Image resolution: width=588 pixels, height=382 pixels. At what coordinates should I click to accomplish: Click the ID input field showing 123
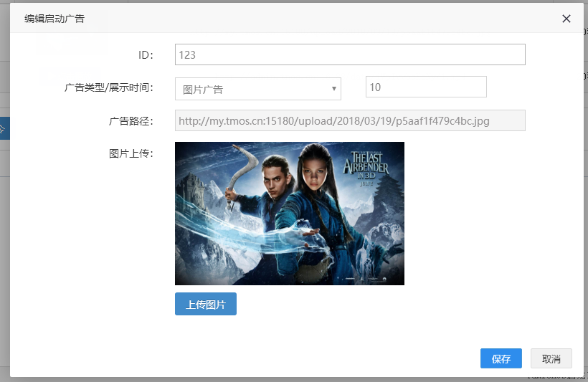350,54
